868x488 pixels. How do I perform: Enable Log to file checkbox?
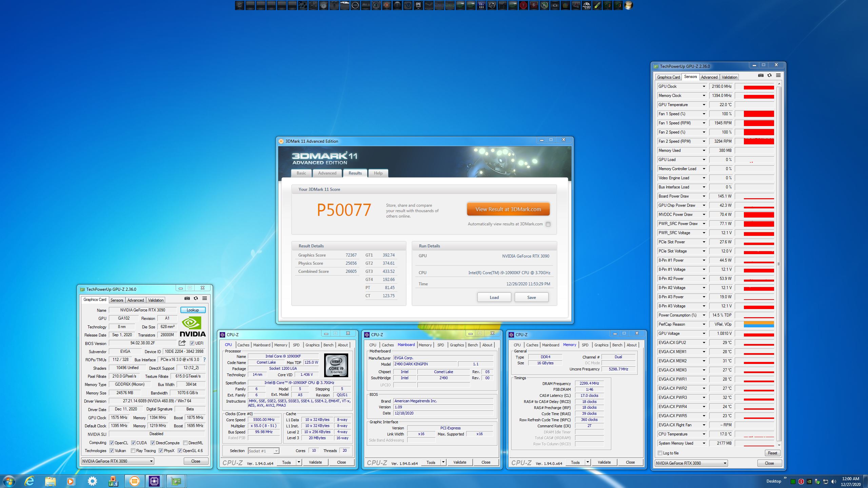[x=660, y=453]
